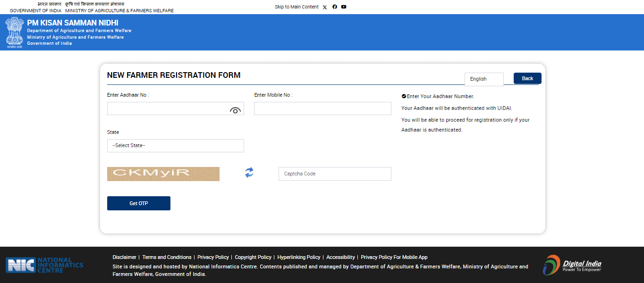644x283 pixels.
Task: Click the Captcha Code input box
Action: coord(334,174)
